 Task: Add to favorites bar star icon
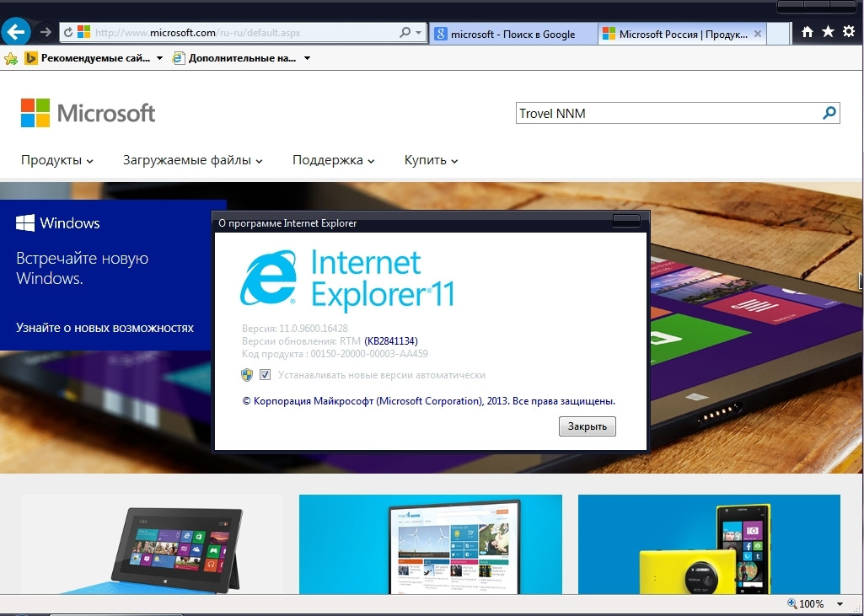click(10, 58)
